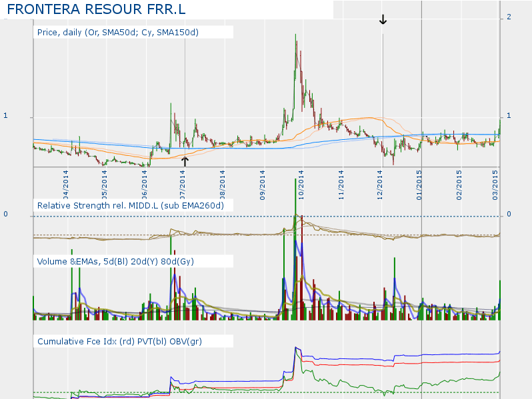This screenshot has width=532, height=399.
Task: Click the 10/2014 date axis label
Action: click(301, 185)
